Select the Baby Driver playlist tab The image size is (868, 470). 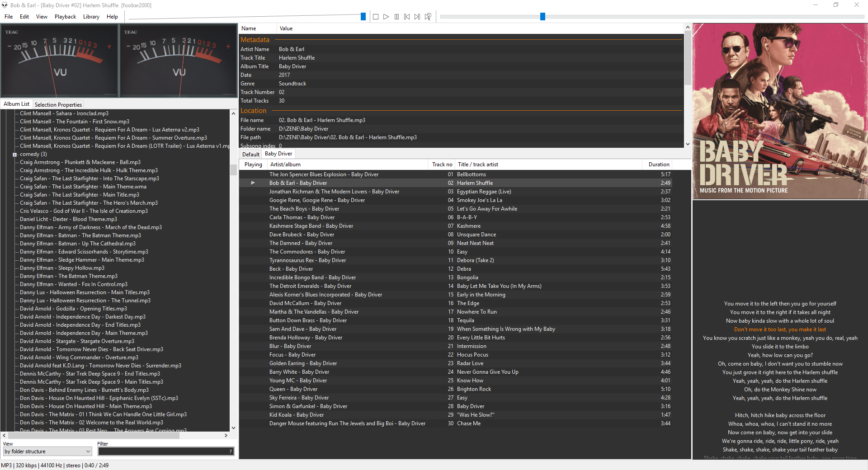(278, 154)
